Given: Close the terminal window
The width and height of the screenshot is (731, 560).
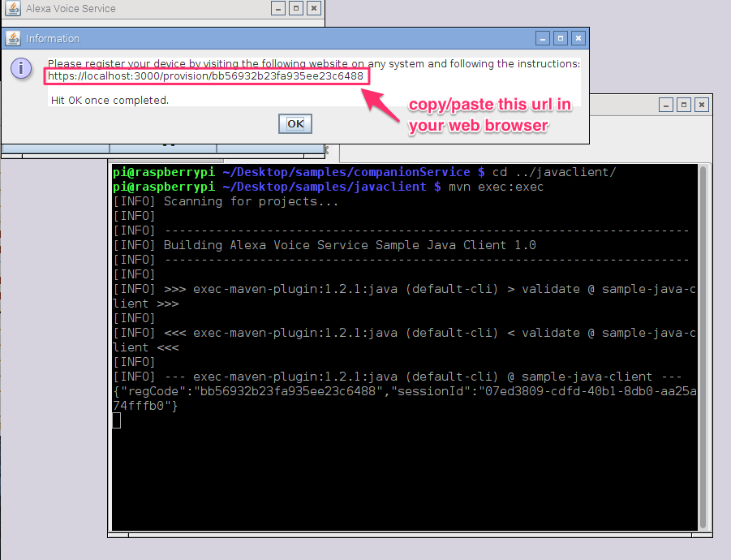Looking at the screenshot, I should pyautogui.click(x=702, y=105).
